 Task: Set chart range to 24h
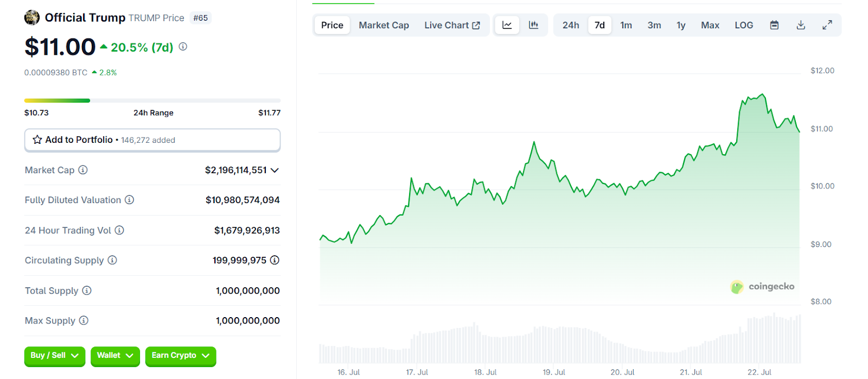pyautogui.click(x=571, y=25)
